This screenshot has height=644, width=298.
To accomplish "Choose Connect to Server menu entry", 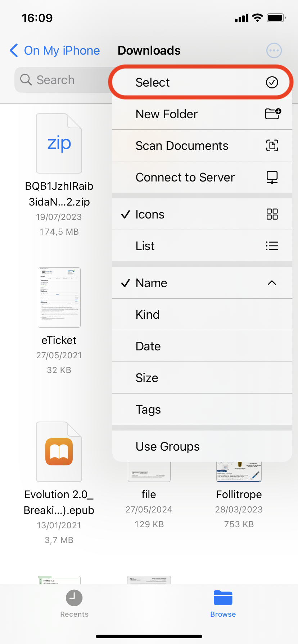I will coord(202,177).
